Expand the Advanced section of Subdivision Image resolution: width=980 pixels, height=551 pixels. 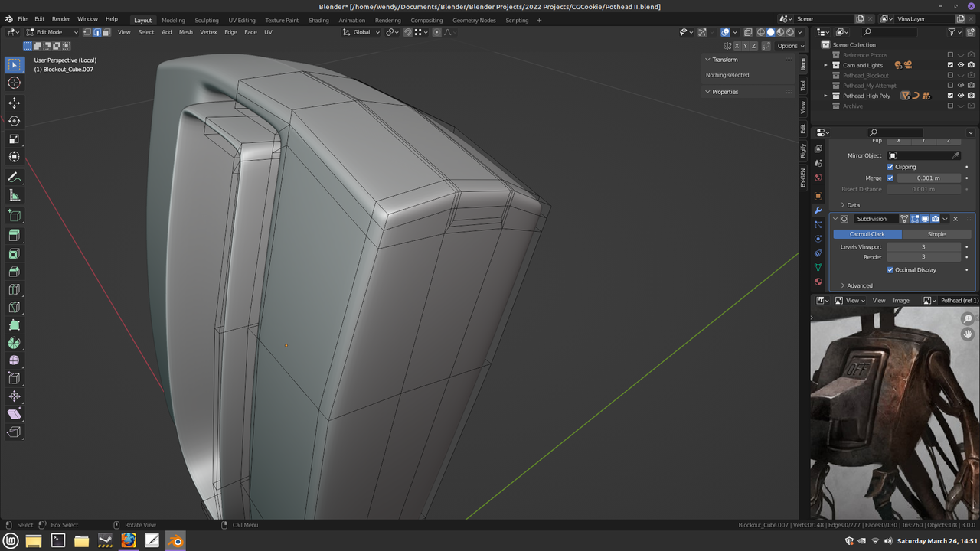pos(859,285)
